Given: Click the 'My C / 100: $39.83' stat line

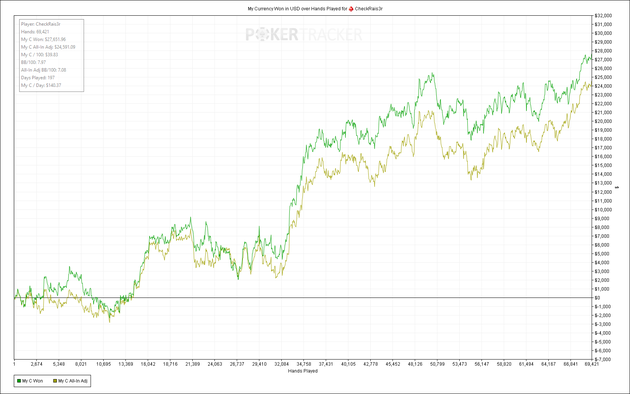Looking at the screenshot, I should click(x=39, y=55).
